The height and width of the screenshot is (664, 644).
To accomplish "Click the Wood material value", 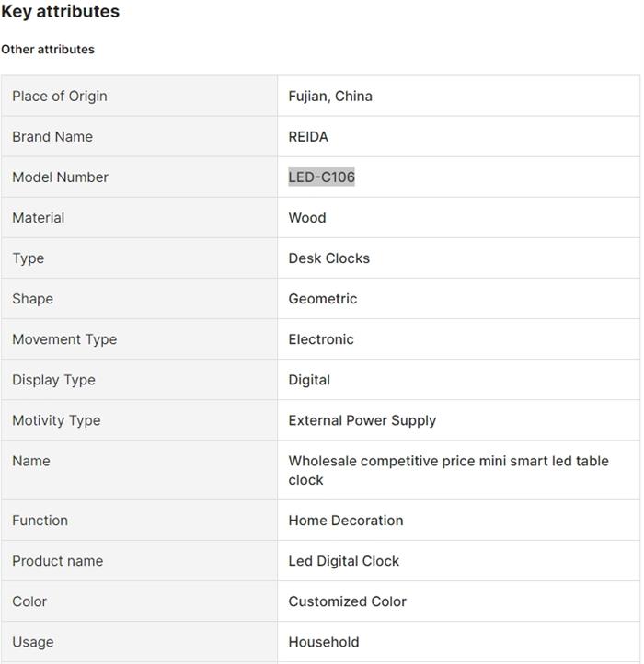I will (307, 217).
